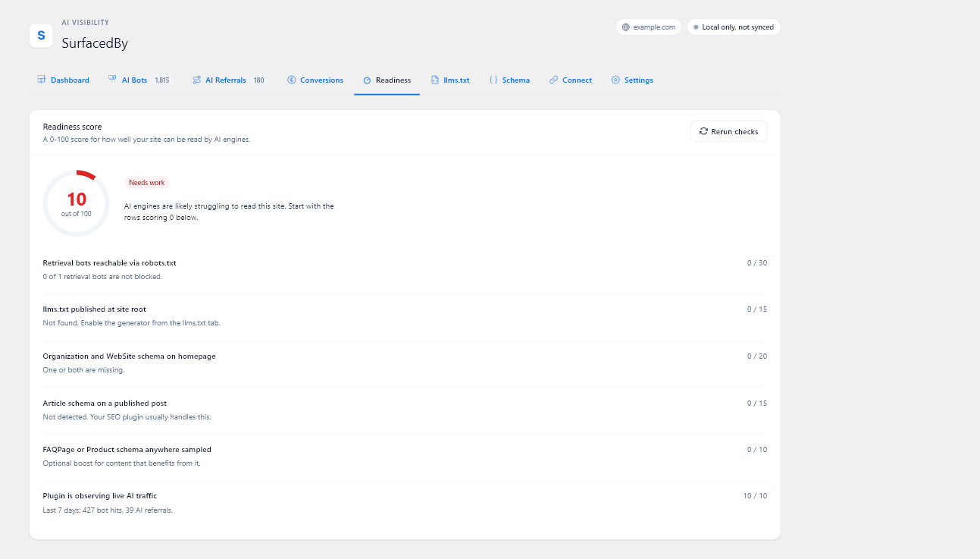
Task: Click the llms.txt row's "0 / 15" score
Action: tap(757, 309)
